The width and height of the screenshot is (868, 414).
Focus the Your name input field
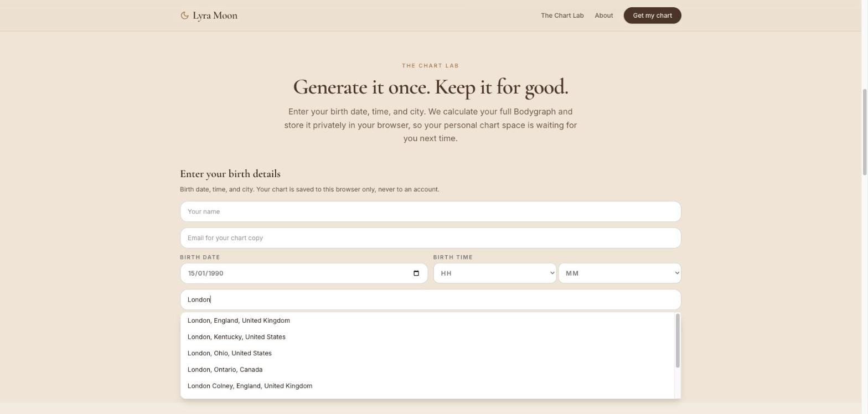pyautogui.click(x=430, y=211)
